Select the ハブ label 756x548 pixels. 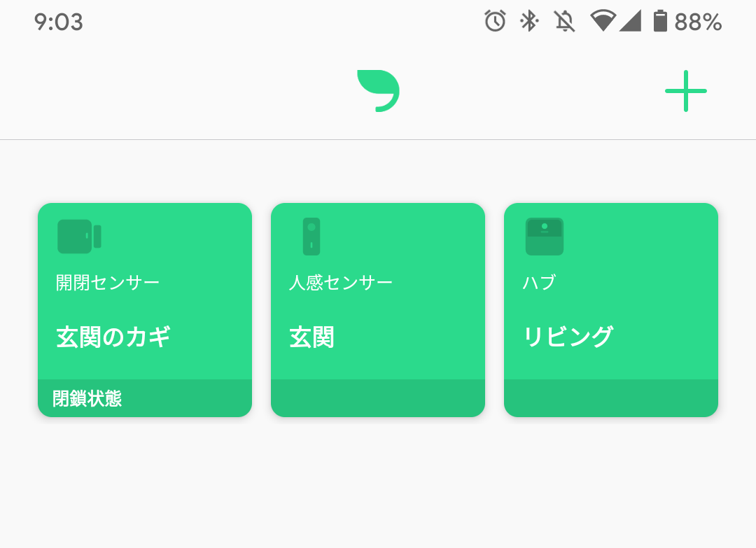[539, 283]
